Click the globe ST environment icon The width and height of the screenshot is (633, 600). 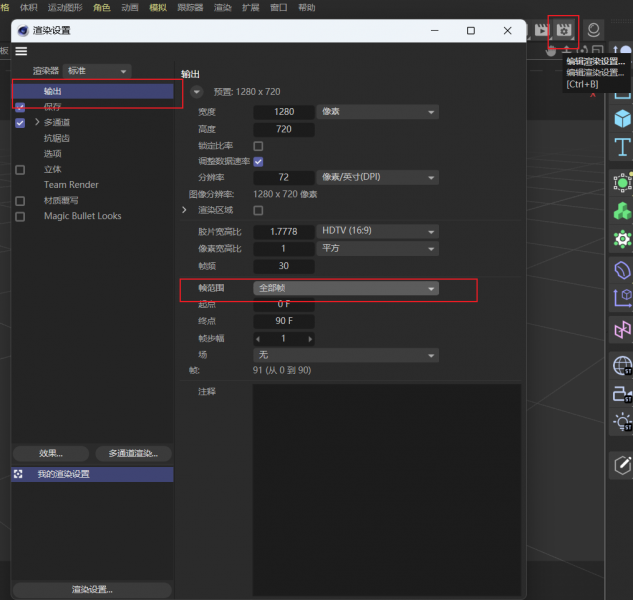coord(623,366)
